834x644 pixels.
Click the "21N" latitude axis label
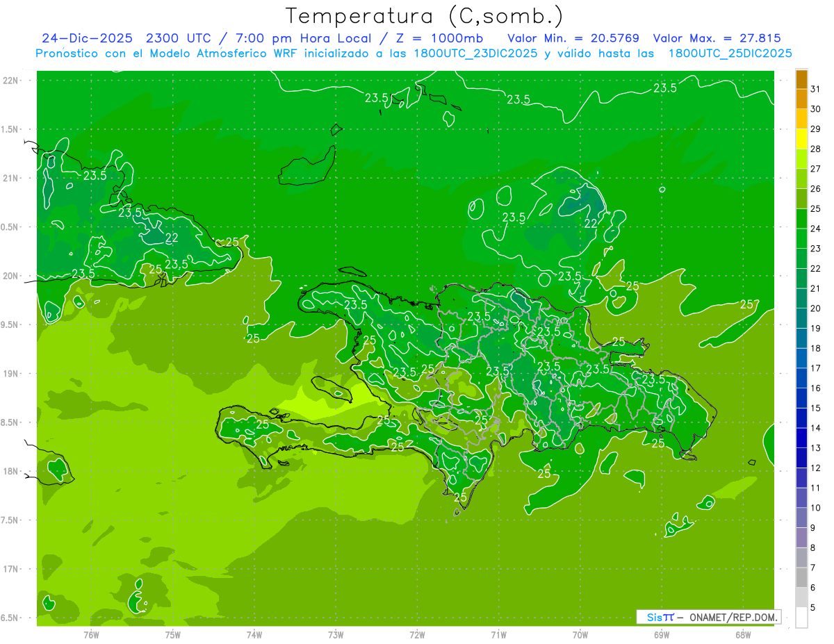point(11,178)
